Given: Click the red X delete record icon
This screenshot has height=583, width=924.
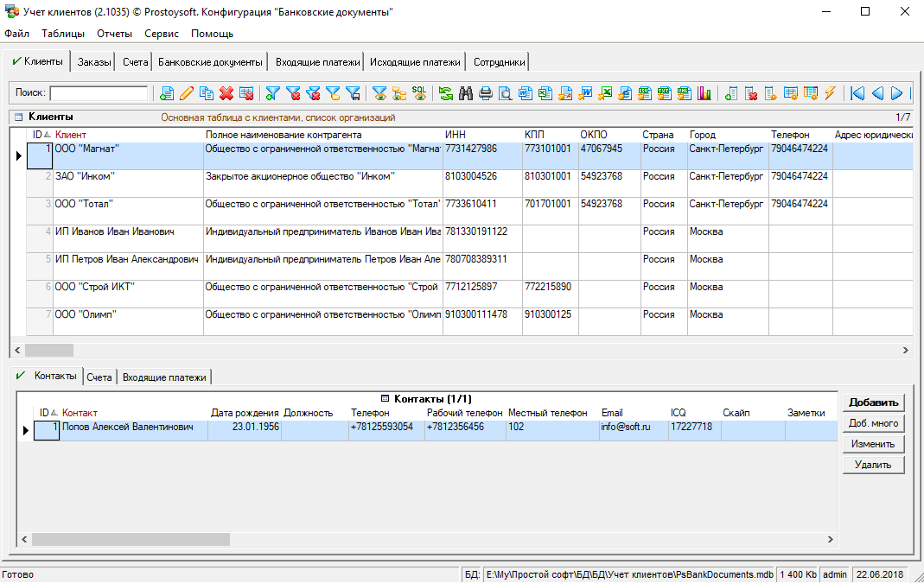Looking at the screenshot, I should [226, 93].
